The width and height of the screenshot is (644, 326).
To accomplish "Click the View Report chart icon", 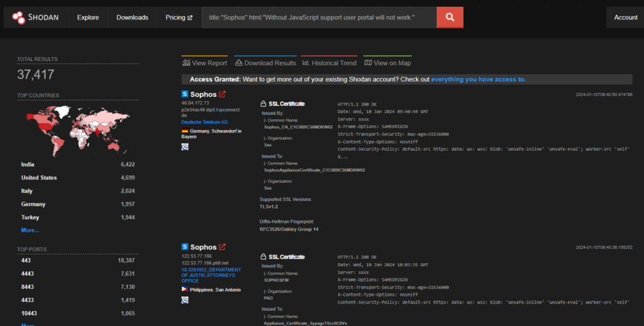I will [186, 63].
